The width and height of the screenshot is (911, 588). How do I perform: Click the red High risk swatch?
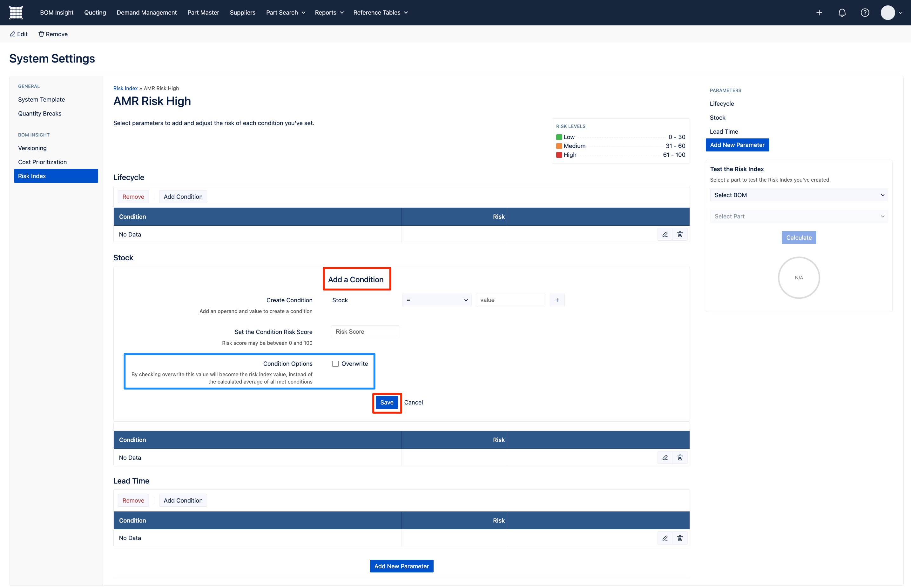point(559,155)
